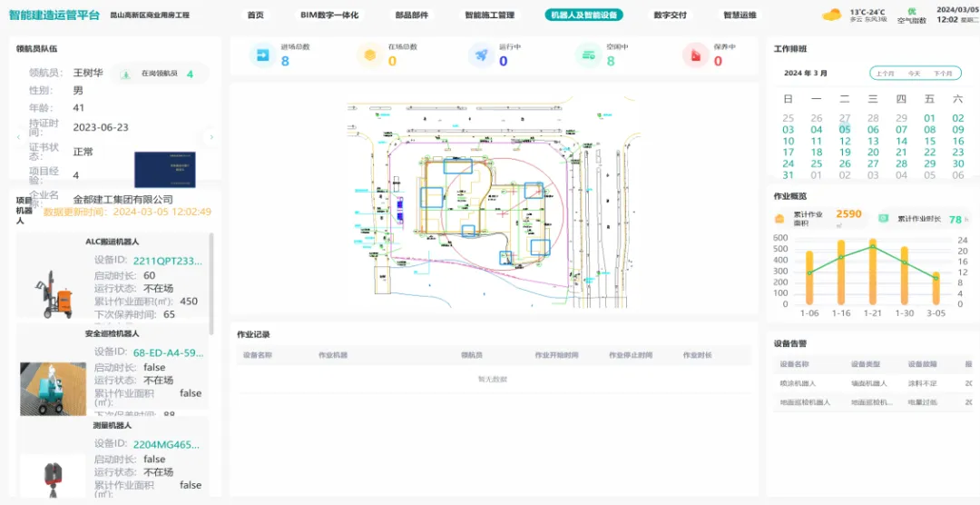Open the 首页 tab
This screenshot has width=980, height=505.
pos(256,15)
